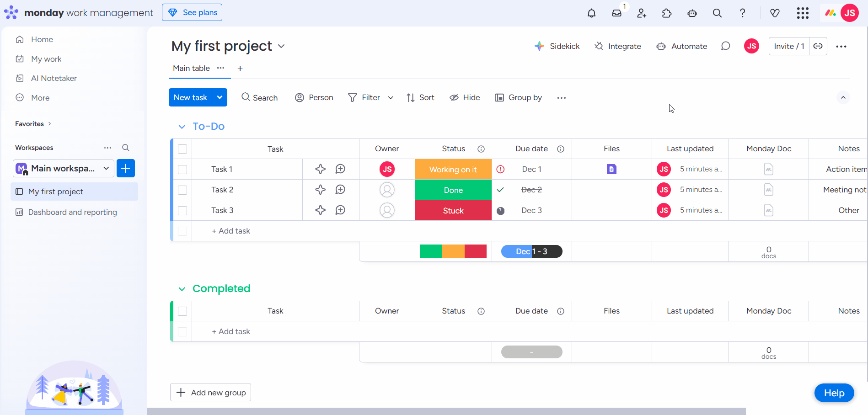This screenshot has height=415, width=868.
Task: Click Add task row in Completed
Action: pos(230,331)
